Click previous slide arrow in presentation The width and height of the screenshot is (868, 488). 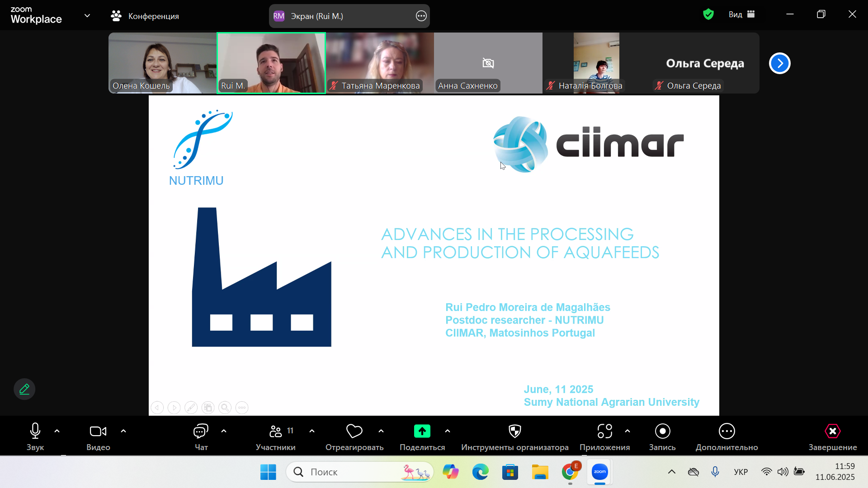pyautogui.click(x=157, y=408)
